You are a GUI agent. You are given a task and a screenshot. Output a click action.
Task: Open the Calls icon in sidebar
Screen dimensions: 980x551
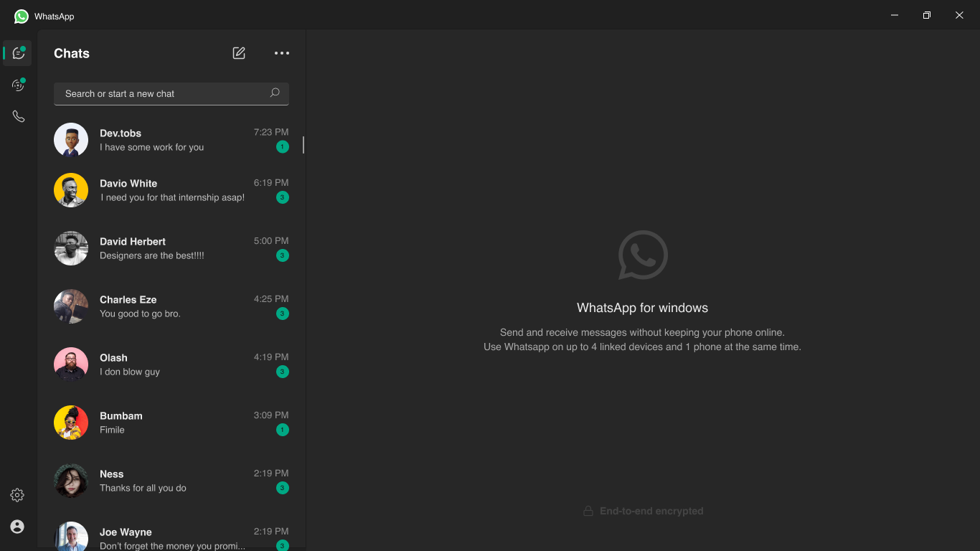[x=18, y=116]
